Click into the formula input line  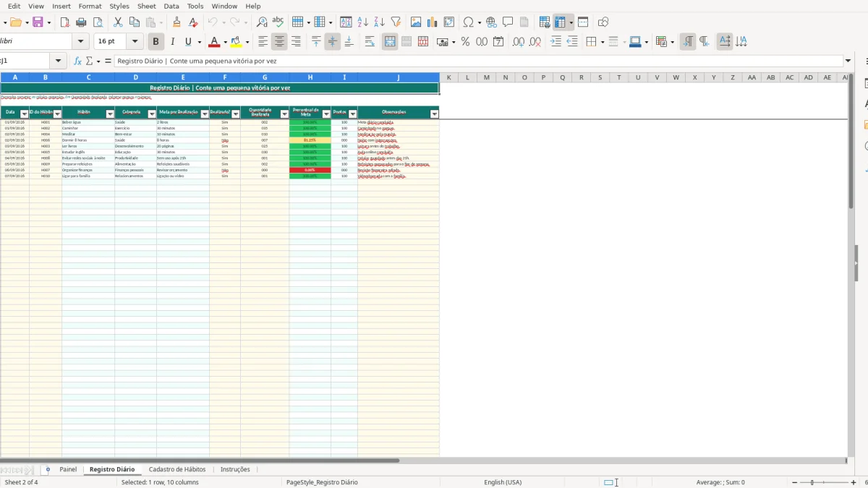coord(477,61)
